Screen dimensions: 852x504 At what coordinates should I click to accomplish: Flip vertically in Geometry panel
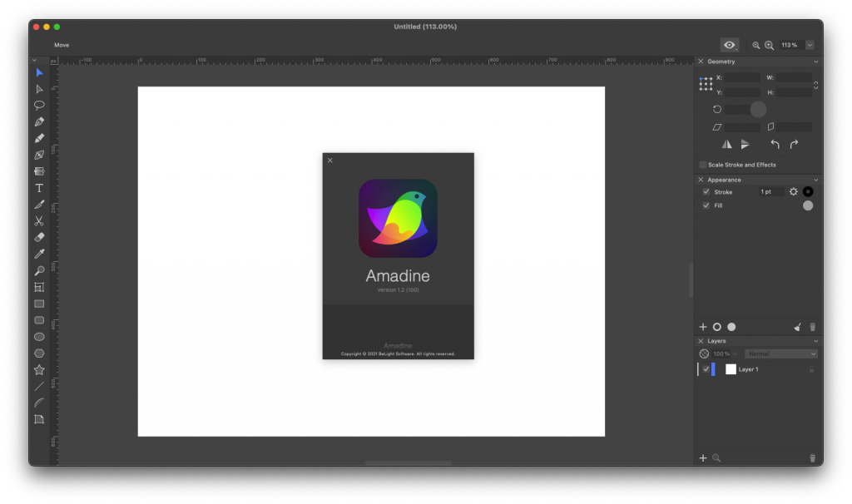pyautogui.click(x=745, y=145)
